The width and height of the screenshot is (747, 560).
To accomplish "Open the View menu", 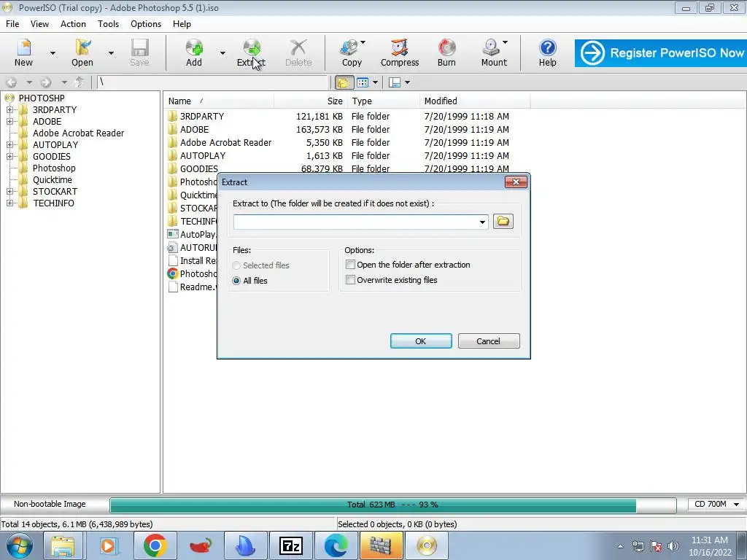I will click(x=39, y=24).
